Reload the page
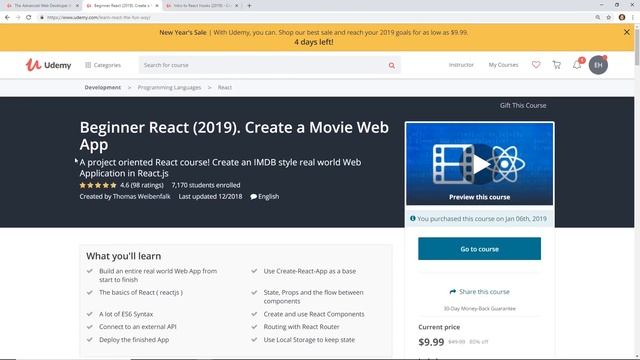Image resolution: width=640 pixels, height=360 pixels. click(29, 17)
